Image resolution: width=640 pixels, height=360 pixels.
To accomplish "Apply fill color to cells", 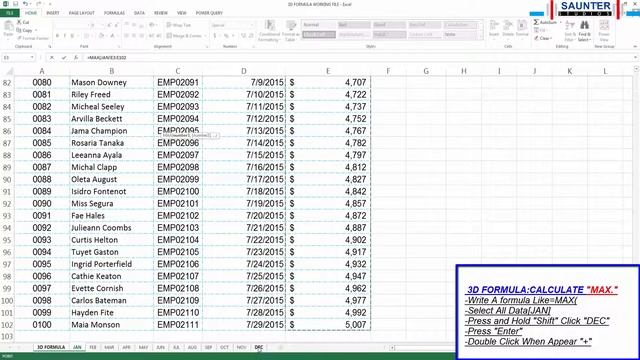I will pyautogui.click(x=101, y=36).
